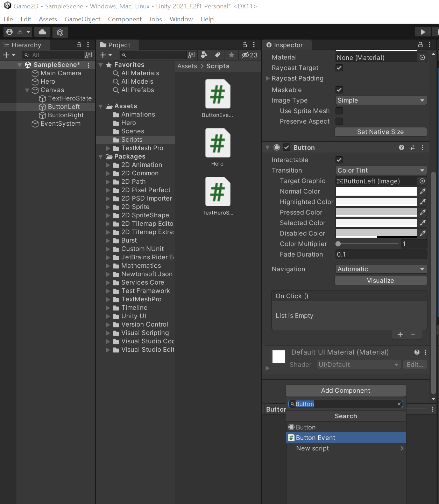Open the GameObject menu
The image size is (439, 504).
[x=83, y=19]
